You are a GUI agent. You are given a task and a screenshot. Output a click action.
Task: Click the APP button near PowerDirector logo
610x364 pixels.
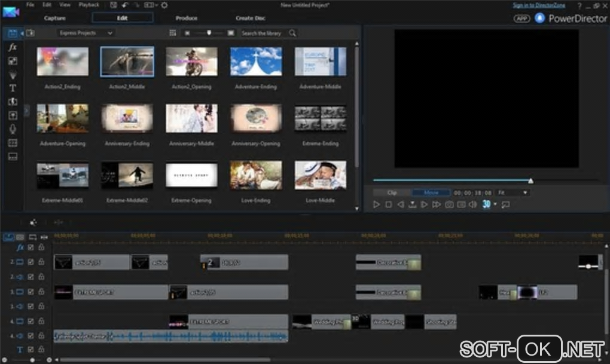(x=521, y=19)
